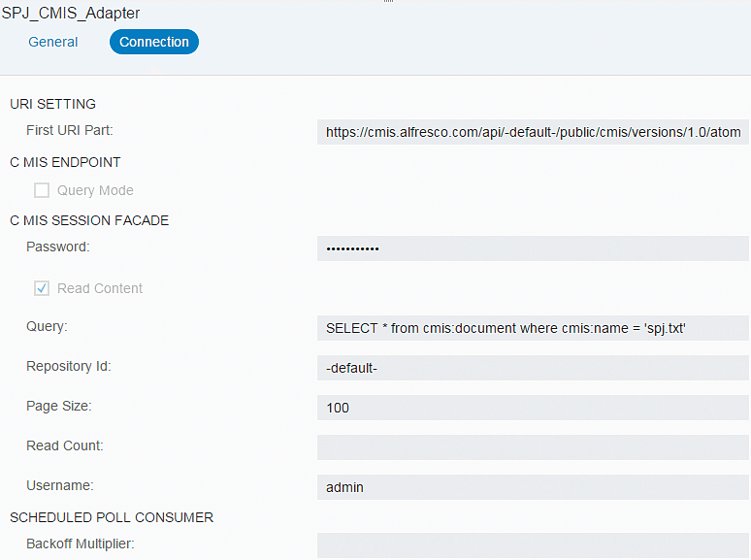Screen dimensions: 751x560
Task: Click the First URI Part input field
Action: click(x=533, y=132)
